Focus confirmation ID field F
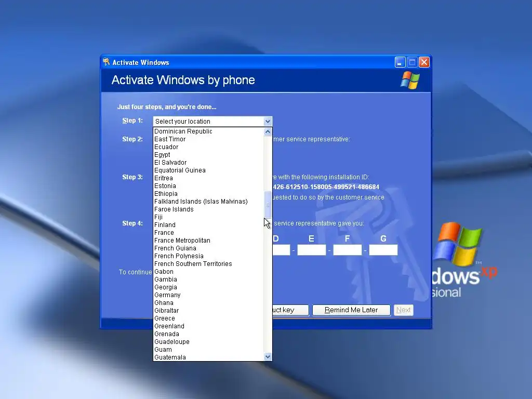The image size is (532, 399). point(348,250)
